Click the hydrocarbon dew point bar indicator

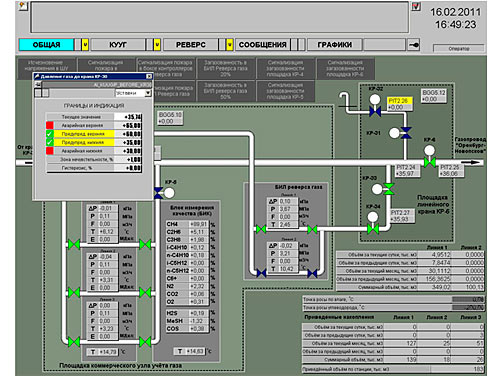pyautogui.click(x=468, y=307)
